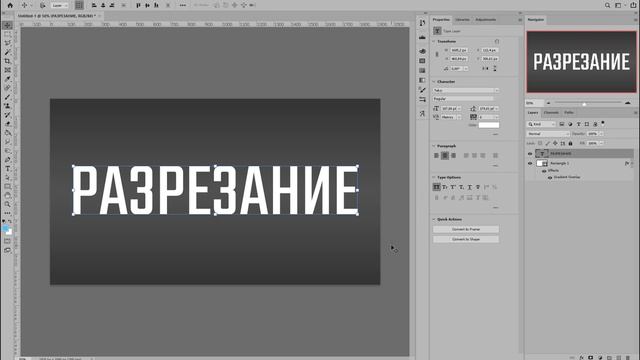
Task: Switch to the Adjustments tab
Action: [485, 20]
